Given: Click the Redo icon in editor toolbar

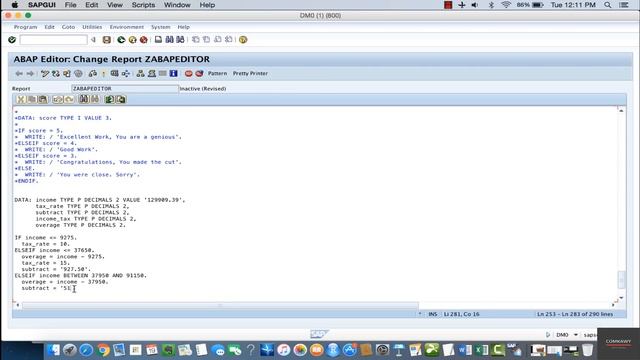Looking at the screenshot, I should (x=69, y=99).
